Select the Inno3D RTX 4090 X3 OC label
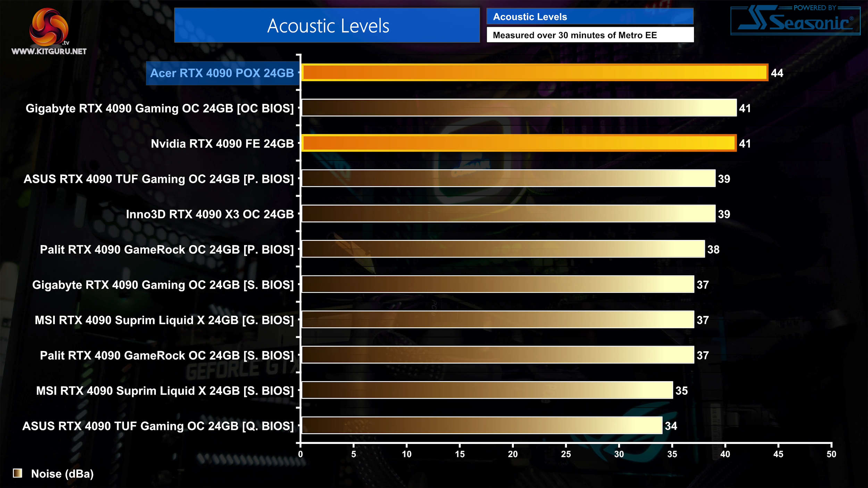The width and height of the screenshot is (868, 488). coord(210,214)
